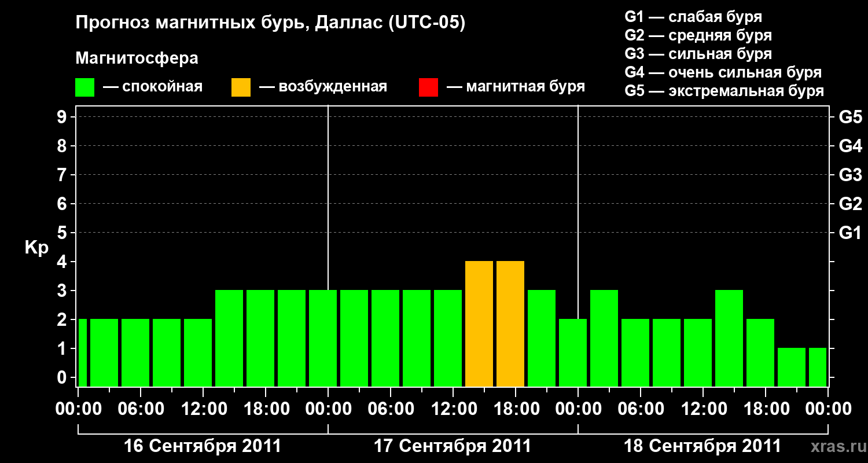
Task: Click the '18:00' tick label for 16 Сентября
Action: point(266,409)
